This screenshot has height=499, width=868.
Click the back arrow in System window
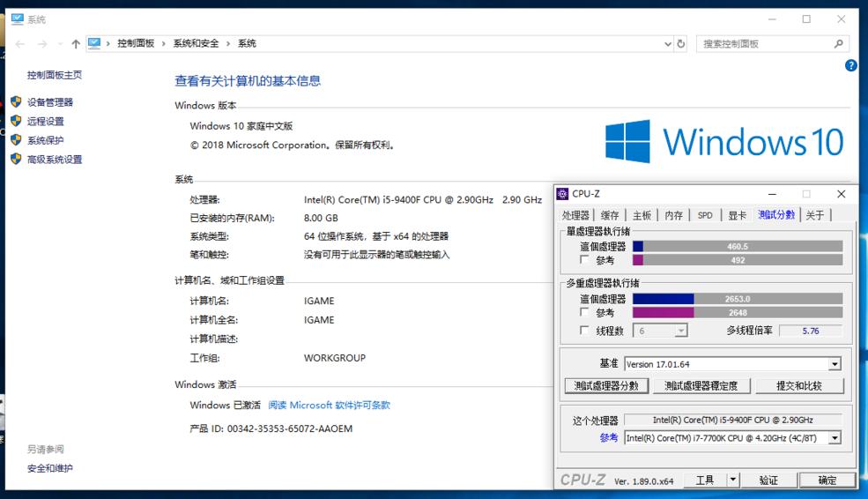click(20, 44)
